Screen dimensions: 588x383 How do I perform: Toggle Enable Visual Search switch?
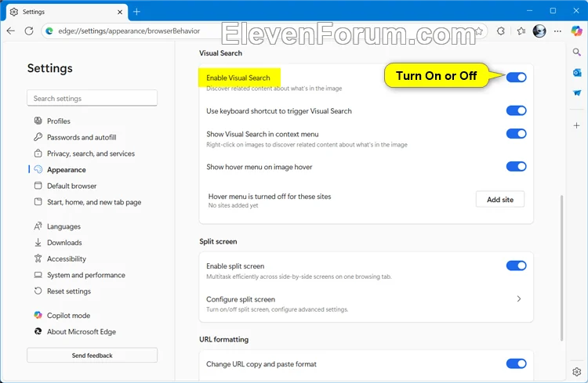click(517, 78)
